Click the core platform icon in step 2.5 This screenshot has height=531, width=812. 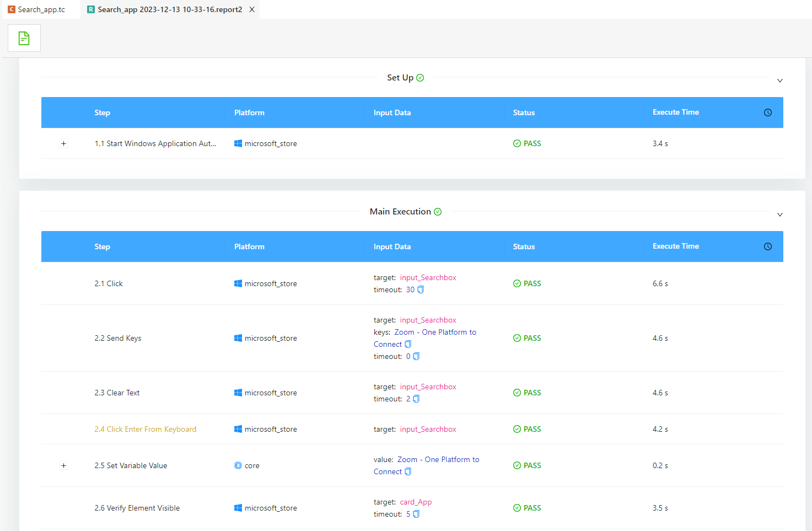[x=238, y=465]
